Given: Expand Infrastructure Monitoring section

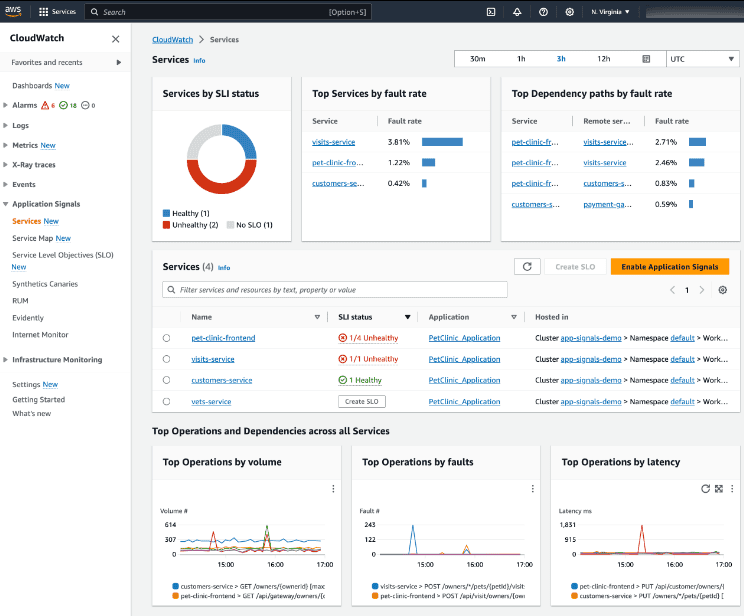Looking at the screenshot, I should click(5, 360).
